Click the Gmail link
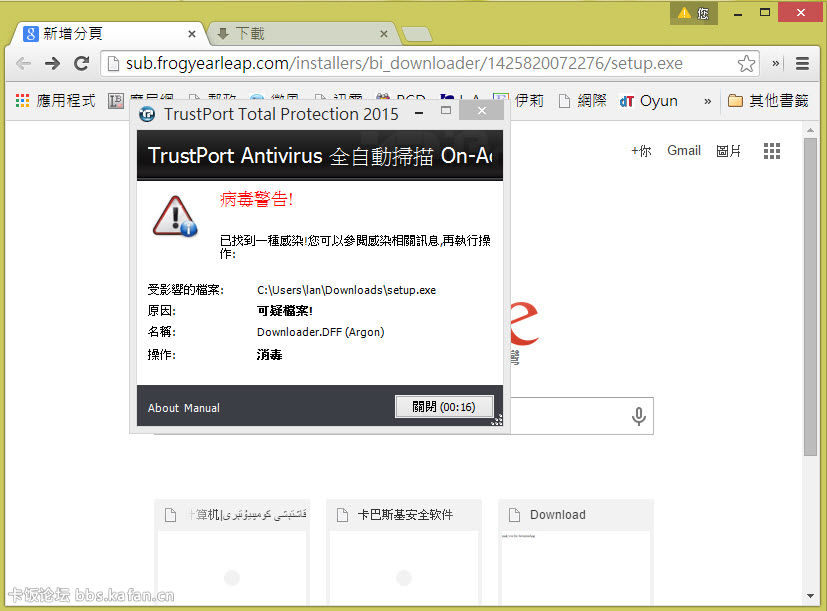This screenshot has height=611, width=827. (x=684, y=151)
